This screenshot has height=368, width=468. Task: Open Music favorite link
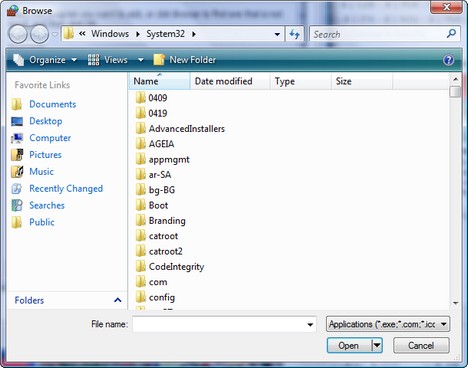point(41,172)
